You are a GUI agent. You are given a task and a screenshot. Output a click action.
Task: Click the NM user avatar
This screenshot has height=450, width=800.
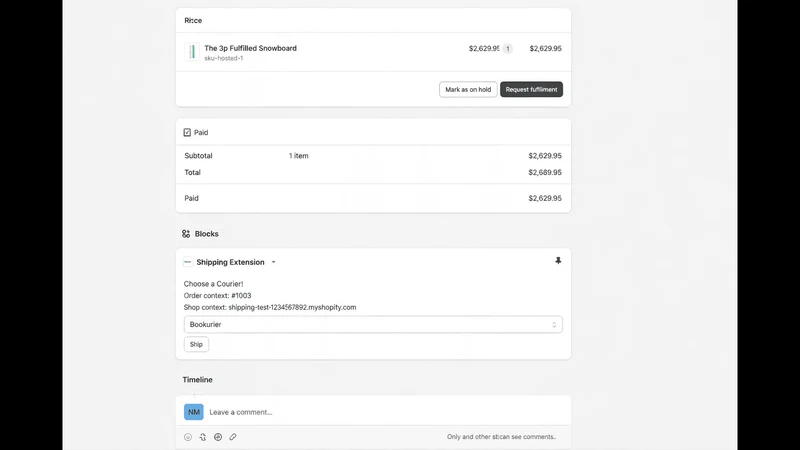coord(194,412)
